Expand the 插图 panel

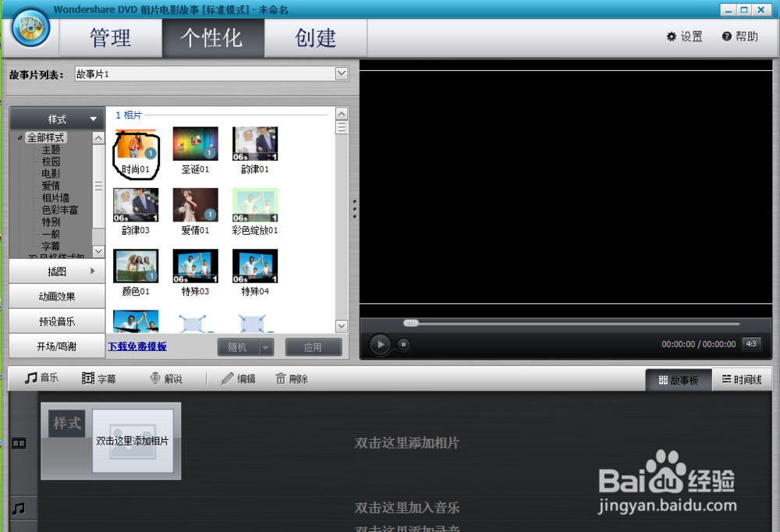[57, 271]
